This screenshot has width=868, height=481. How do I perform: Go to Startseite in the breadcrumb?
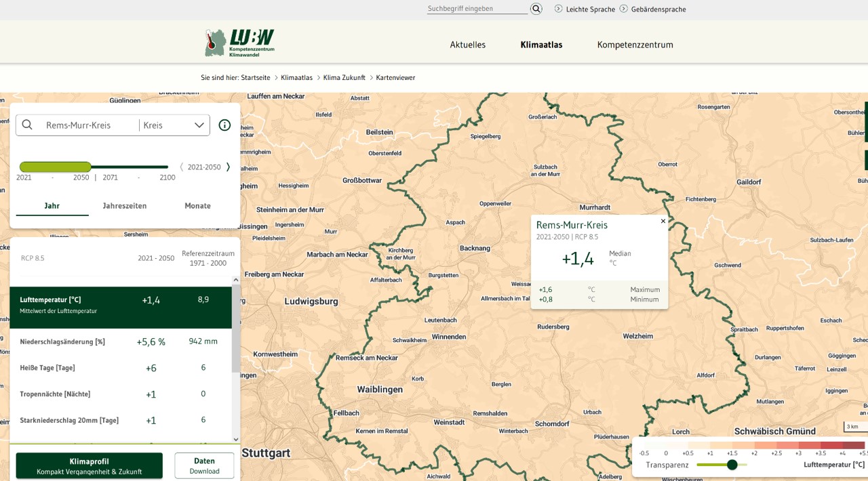(256, 78)
